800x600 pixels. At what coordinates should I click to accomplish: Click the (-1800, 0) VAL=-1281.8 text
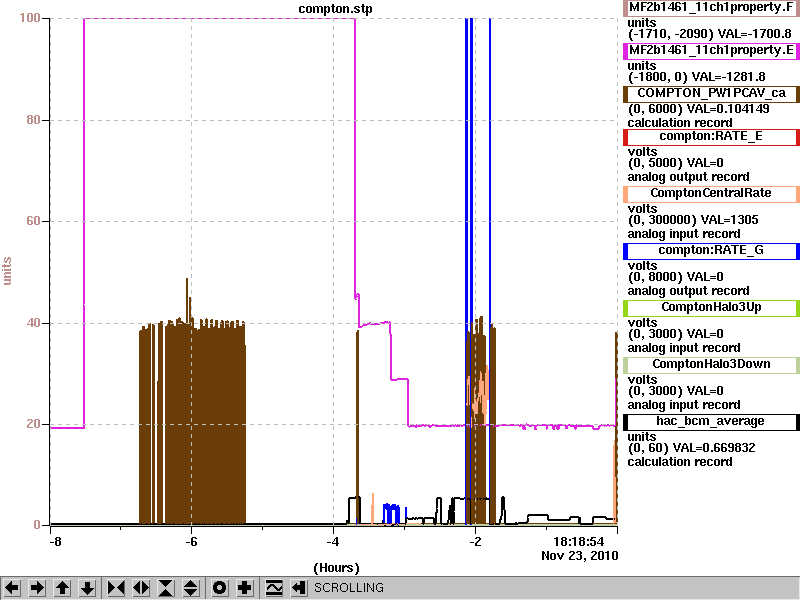coord(696,77)
